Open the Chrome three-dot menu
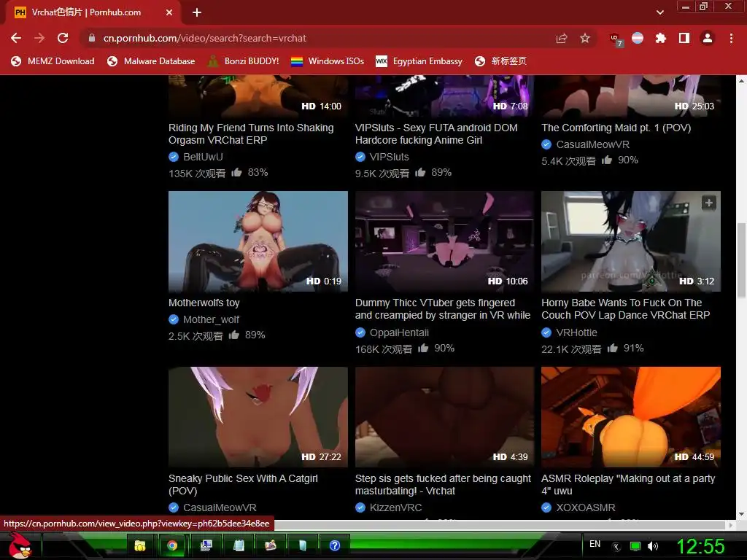747x560 pixels. (x=731, y=38)
